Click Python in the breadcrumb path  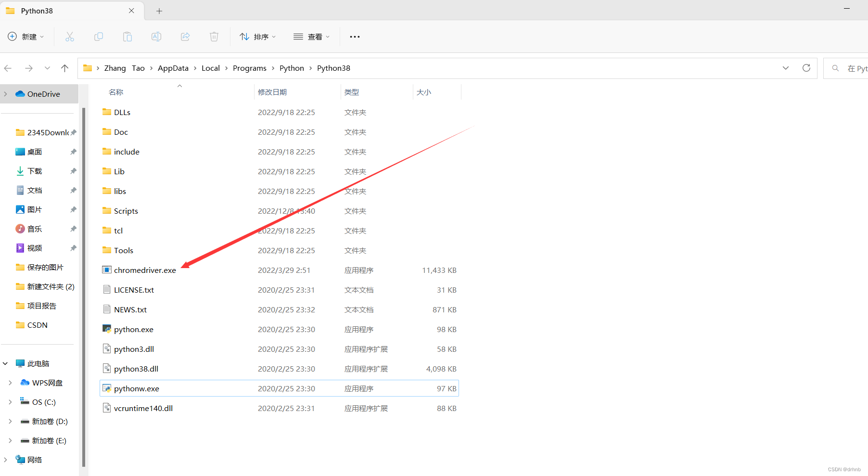292,68
